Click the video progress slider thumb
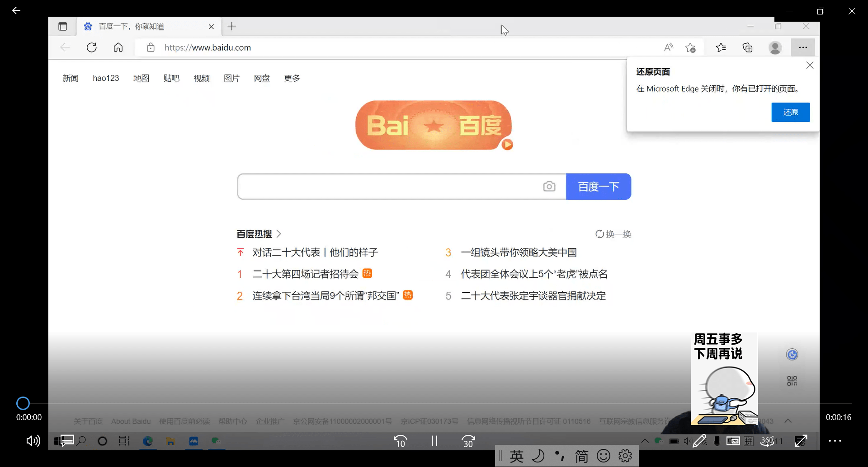This screenshot has width=868, height=467. pos(23,403)
